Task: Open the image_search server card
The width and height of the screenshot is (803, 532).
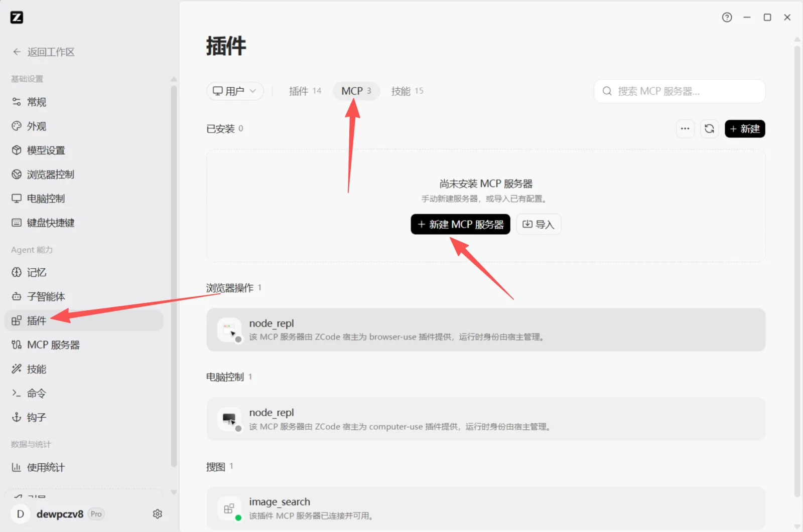Action: [486, 508]
